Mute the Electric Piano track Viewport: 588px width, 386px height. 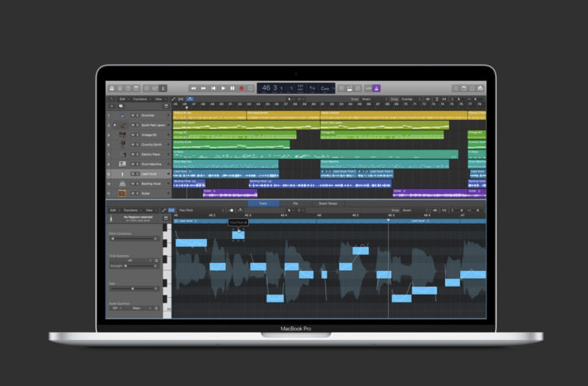133,154
